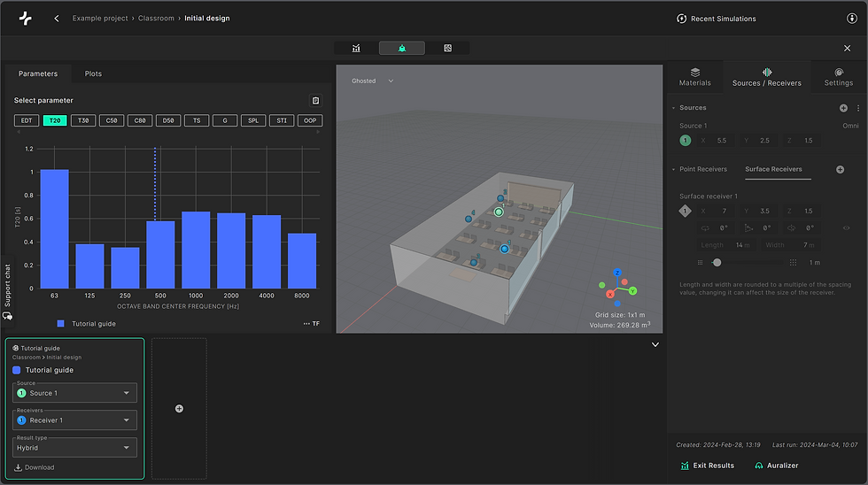
Task: Select the D50 parameter
Action: [168, 120]
